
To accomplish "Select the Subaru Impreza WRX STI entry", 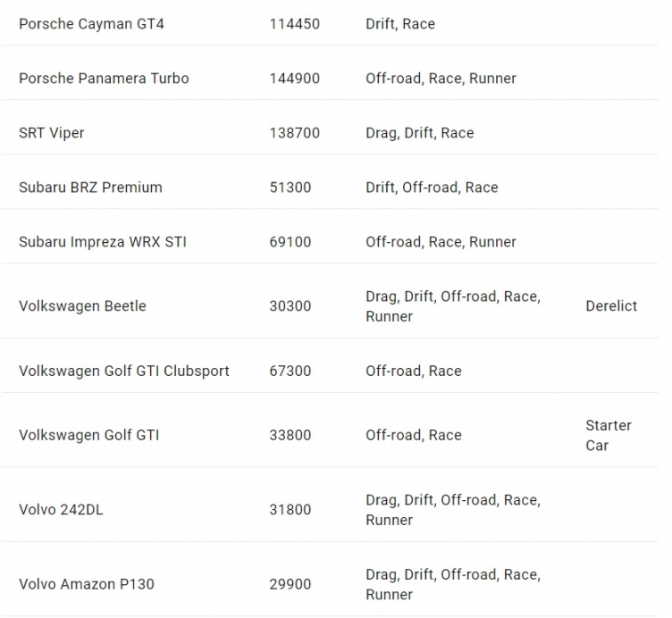I will point(103,242).
